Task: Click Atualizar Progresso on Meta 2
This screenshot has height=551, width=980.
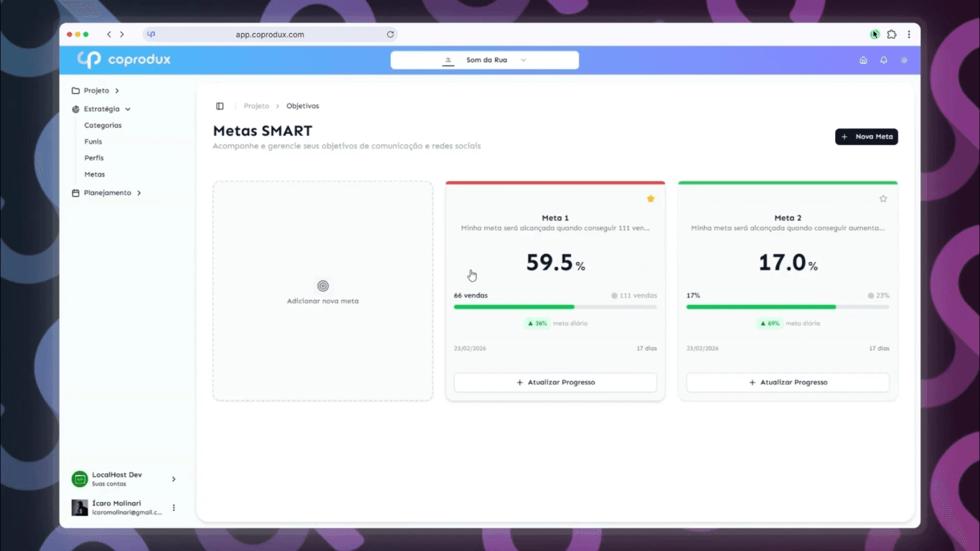Action: [788, 382]
